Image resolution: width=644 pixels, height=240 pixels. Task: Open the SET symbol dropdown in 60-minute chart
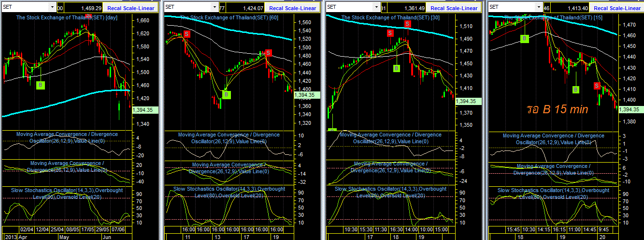215,8
